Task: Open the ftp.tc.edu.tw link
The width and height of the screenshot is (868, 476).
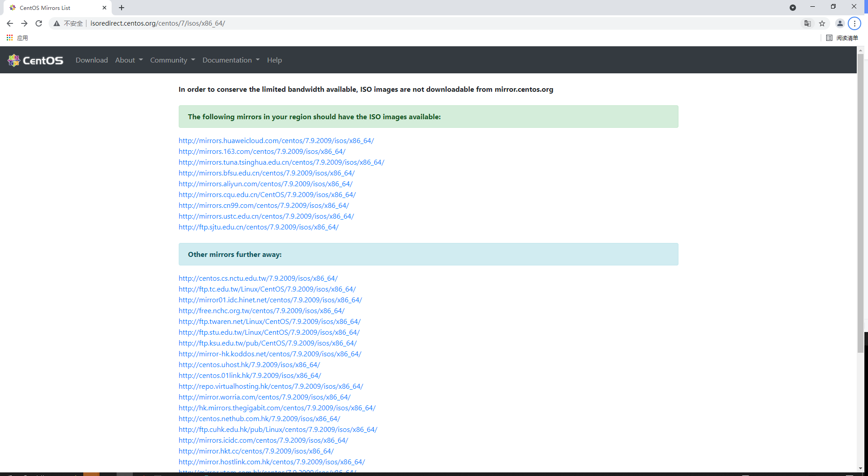Action: (x=267, y=289)
